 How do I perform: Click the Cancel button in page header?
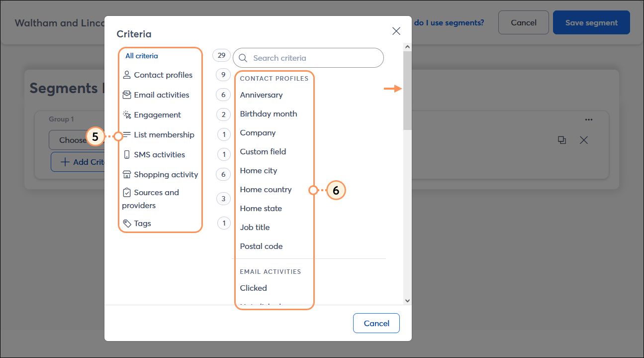coord(524,22)
